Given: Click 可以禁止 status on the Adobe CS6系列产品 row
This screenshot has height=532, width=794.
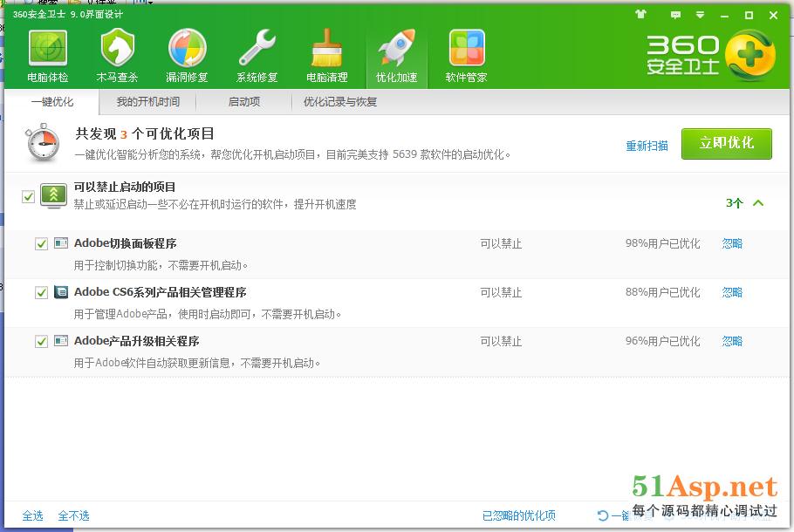Looking at the screenshot, I should (501, 292).
